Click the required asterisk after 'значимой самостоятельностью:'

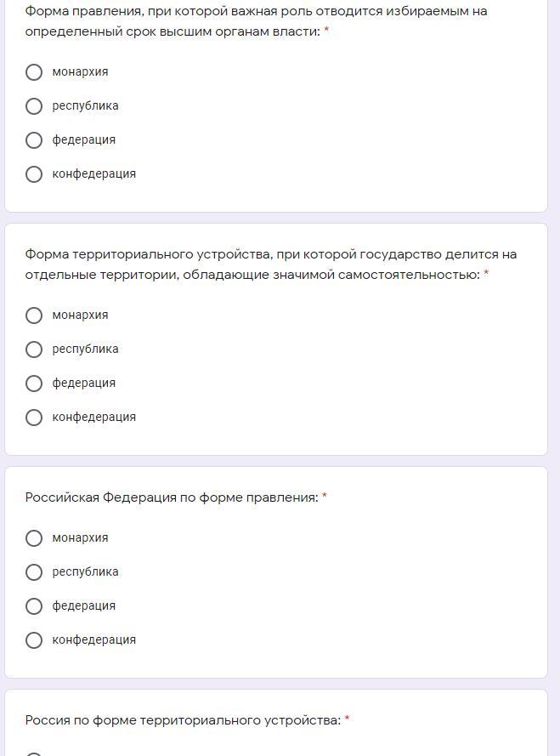point(486,275)
